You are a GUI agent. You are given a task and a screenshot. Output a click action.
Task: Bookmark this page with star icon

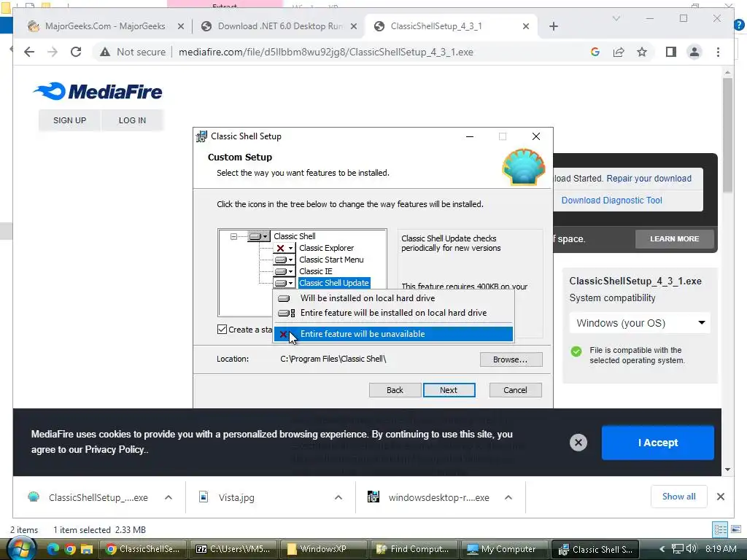642,52
